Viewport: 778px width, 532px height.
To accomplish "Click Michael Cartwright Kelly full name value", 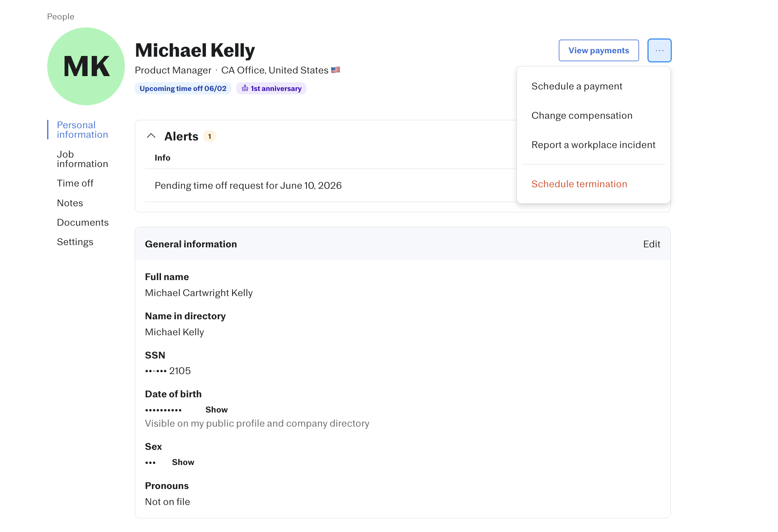I will pos(199,293).
